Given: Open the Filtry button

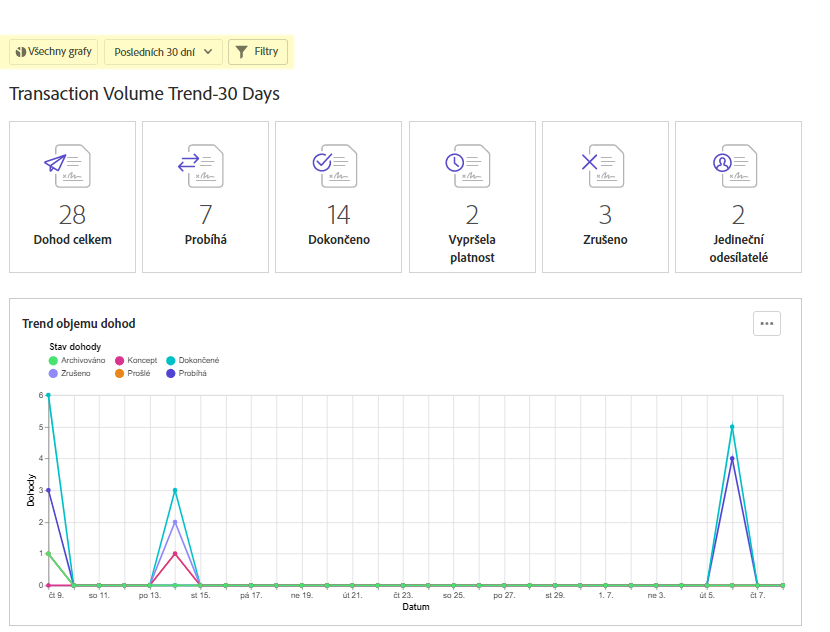Looking at the screenshot, I should pos(258,52).
